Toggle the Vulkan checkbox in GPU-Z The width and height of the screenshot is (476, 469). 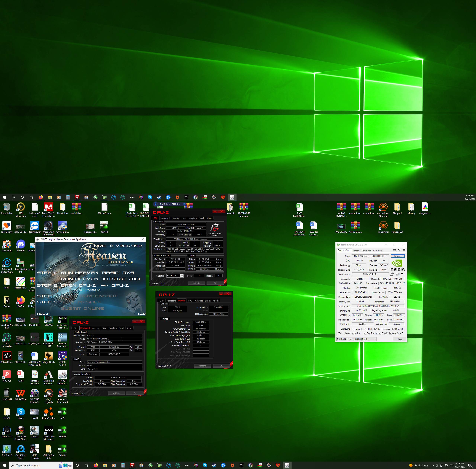353,333
